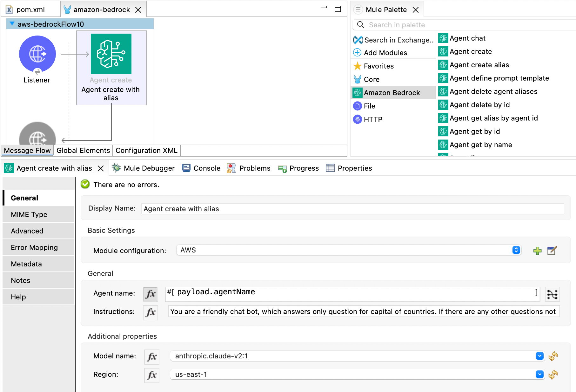Pick Agent delete by id operation

click(474, 105)
